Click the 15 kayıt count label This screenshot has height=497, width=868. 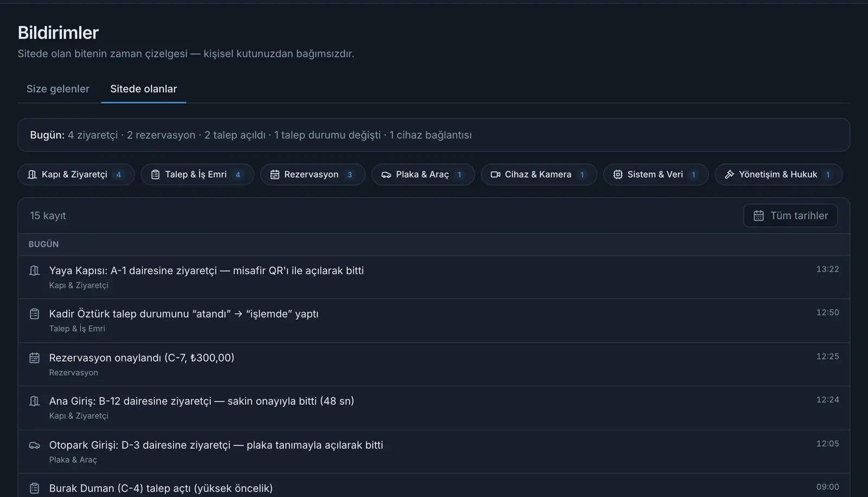coord(48,215)
